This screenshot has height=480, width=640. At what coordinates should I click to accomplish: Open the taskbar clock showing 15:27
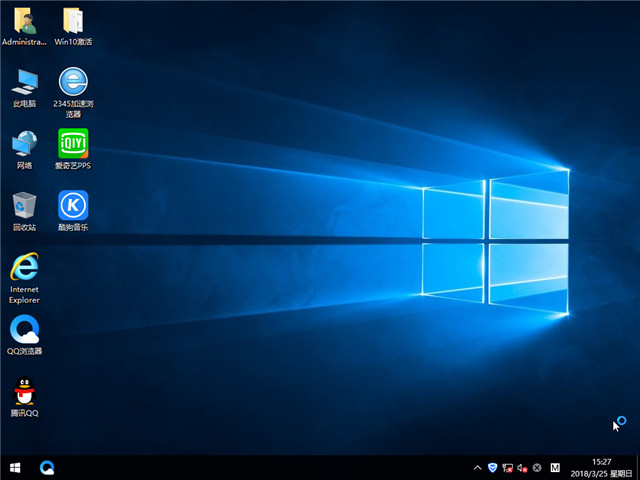[x=602, y=462]
